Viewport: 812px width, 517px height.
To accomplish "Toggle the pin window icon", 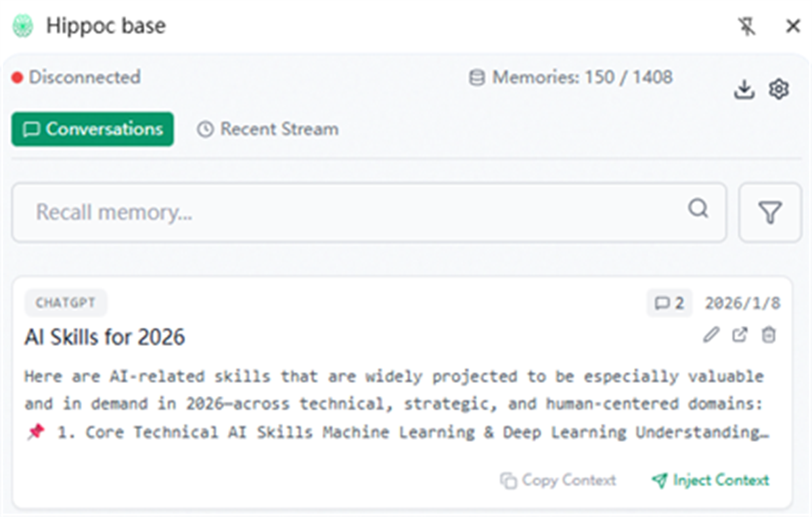I will point(746,27).
